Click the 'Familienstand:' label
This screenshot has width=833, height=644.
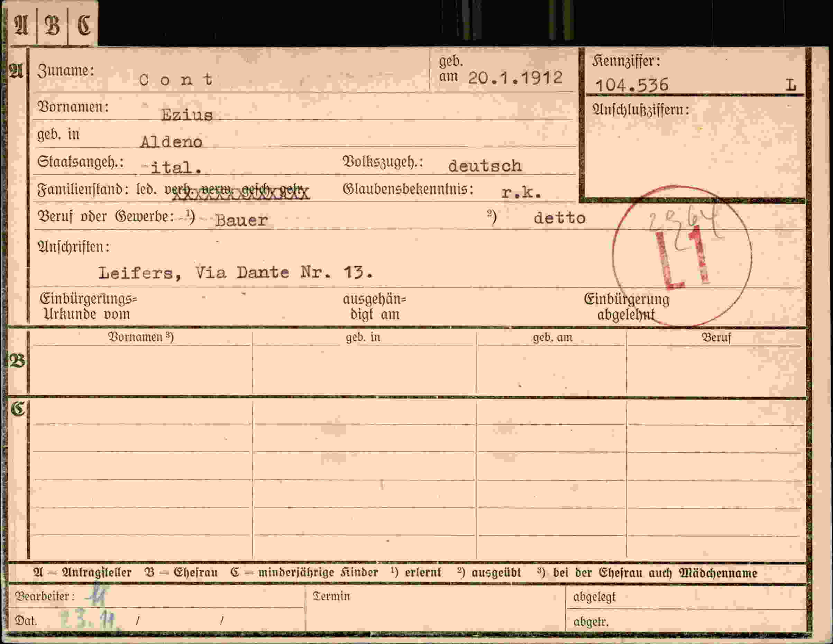83,189
